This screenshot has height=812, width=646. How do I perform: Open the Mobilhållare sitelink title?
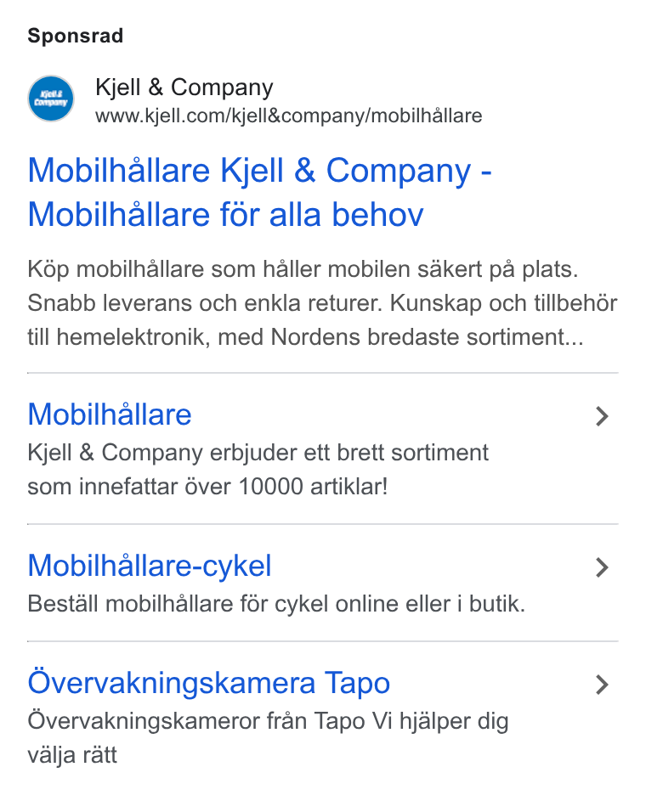click(110, 414)
